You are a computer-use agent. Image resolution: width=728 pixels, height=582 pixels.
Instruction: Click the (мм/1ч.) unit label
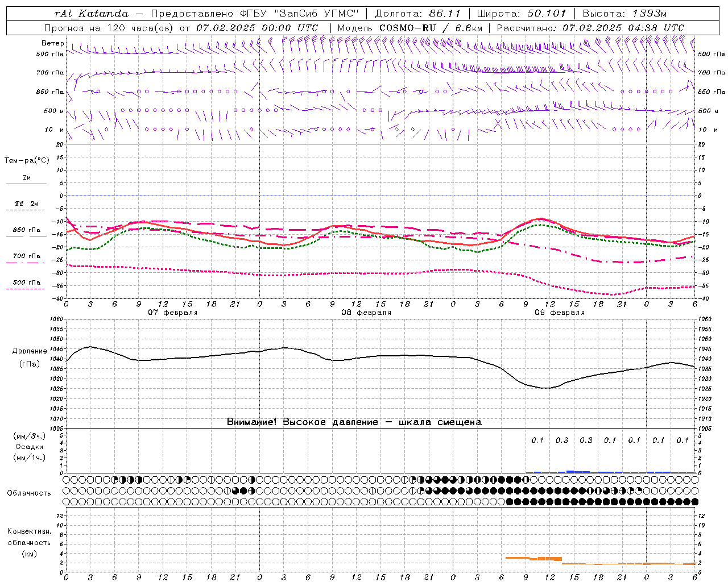(30, 458)
